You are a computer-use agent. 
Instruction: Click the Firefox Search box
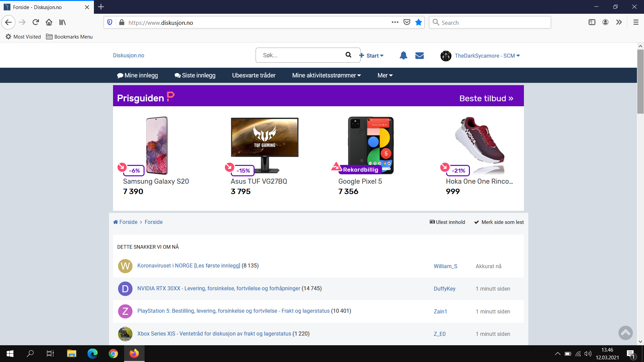click(490, 22)
